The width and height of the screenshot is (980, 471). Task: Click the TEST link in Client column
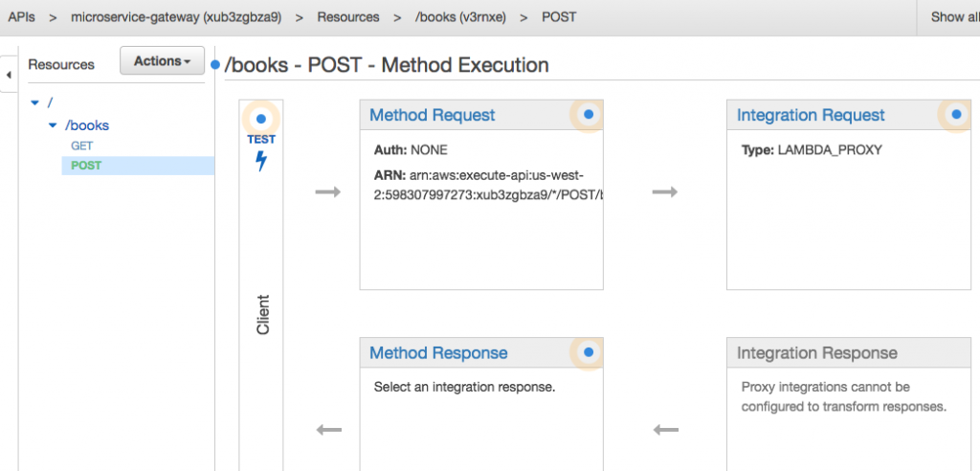pyautogui.click(x=261, y=140)
